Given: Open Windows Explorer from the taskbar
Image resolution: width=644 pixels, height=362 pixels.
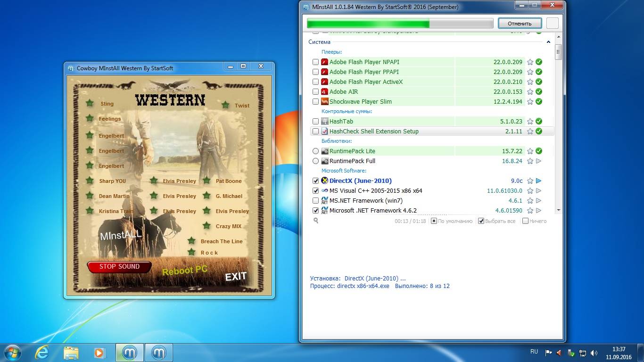Looking at the screenshot, I should 71,352.
